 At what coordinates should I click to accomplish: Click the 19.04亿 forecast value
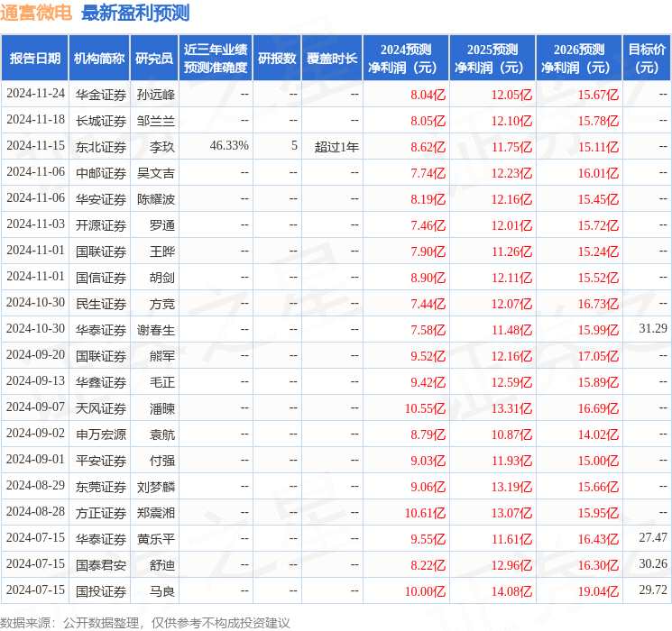tap(598, 591)
